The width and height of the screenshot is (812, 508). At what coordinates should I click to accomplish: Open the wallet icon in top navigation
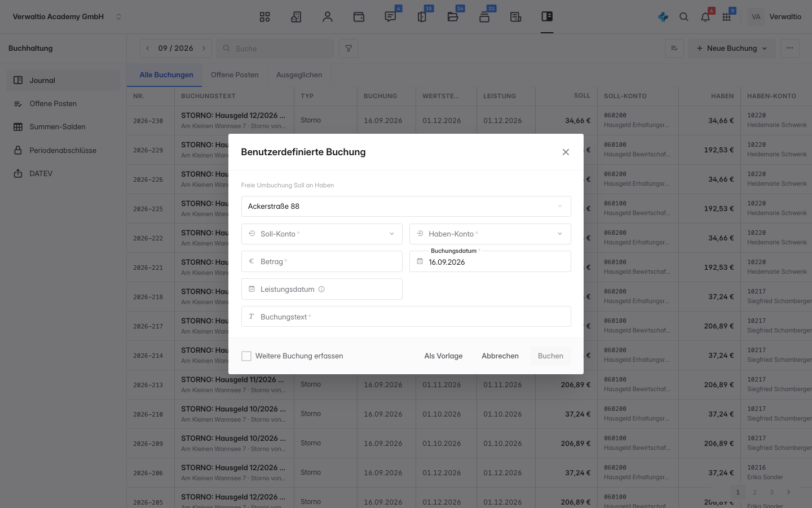pyautogui.click(x=359, y=17)
